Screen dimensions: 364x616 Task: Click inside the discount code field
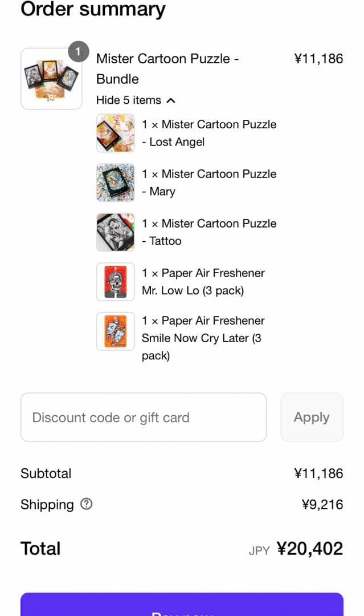(144, 417)
